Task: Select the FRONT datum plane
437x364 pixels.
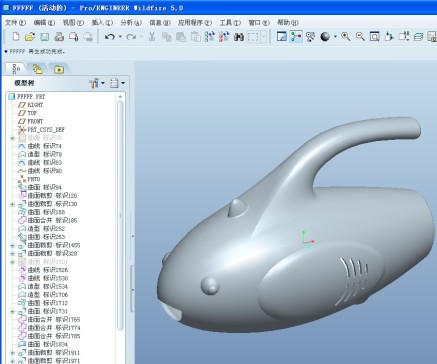Action: point(30,121)
